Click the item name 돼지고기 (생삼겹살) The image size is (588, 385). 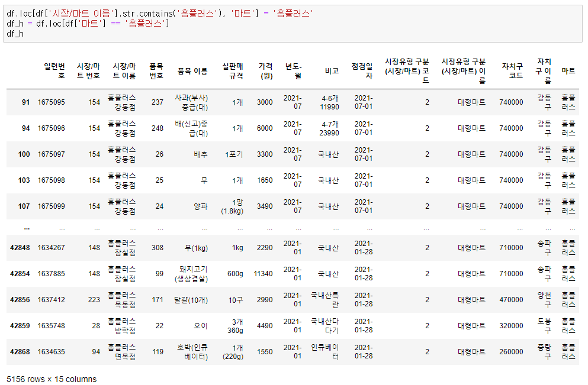[x=191, y=274]
